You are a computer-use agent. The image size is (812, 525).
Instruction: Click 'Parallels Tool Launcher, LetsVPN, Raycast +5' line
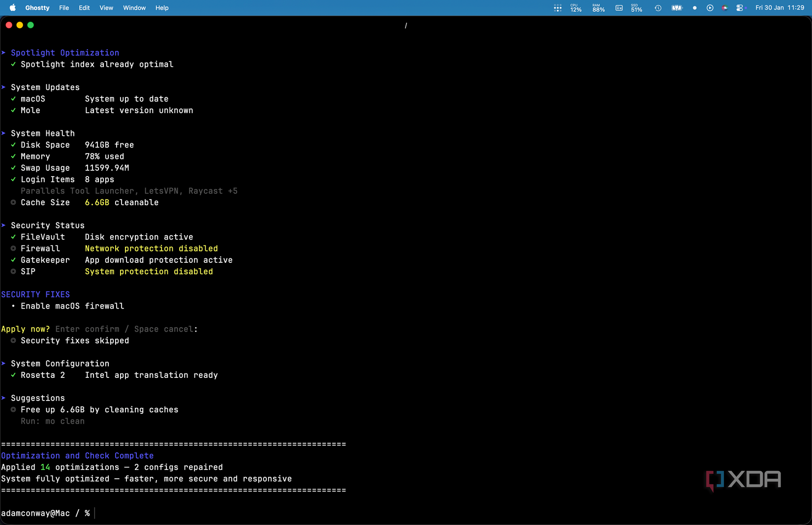click(x=129, y=191)
